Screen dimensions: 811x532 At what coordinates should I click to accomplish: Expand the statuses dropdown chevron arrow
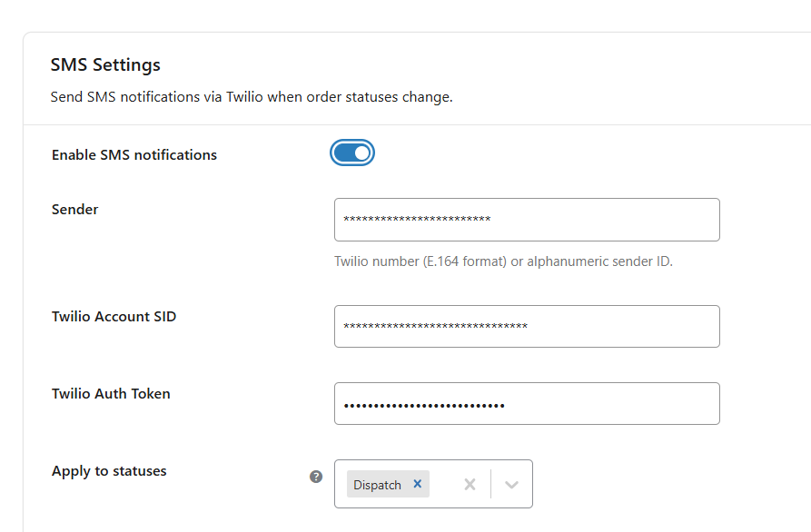[511, 484]
